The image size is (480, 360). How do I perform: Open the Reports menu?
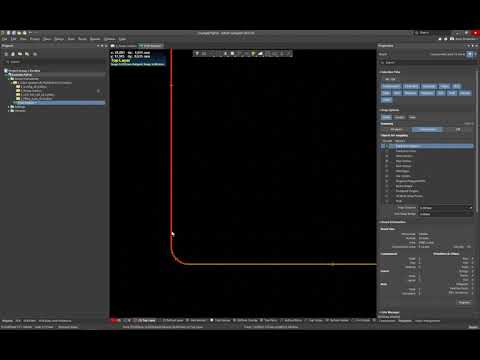point(95,39)
